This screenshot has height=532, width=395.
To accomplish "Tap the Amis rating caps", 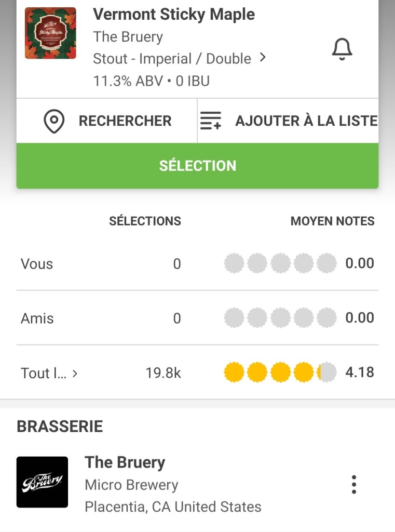I will [280, 318].
